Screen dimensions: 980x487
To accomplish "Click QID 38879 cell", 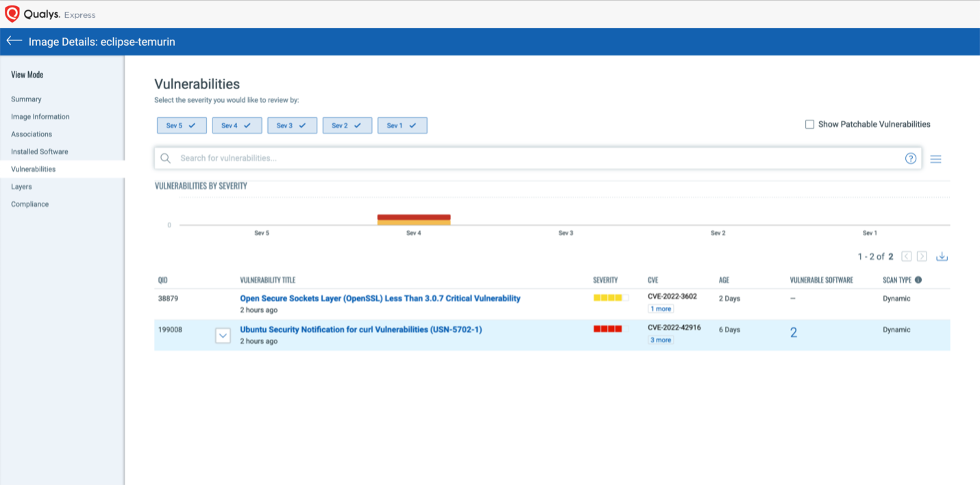I will 168,299.
